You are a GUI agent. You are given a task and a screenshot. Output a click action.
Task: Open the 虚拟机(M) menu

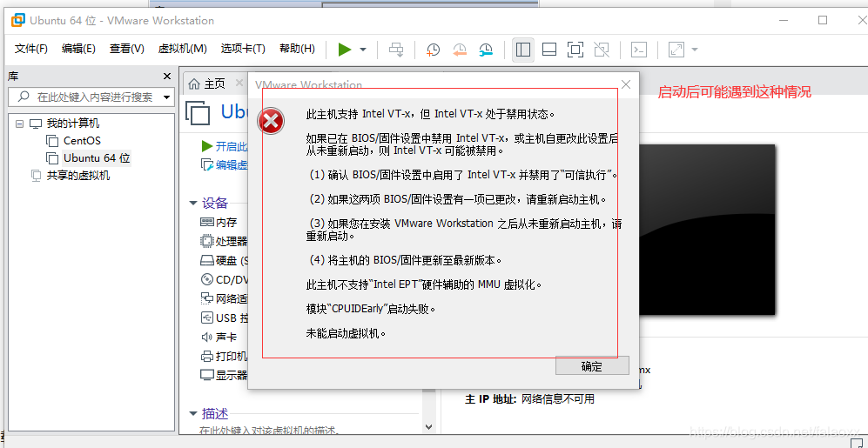[x=182, y=49]
